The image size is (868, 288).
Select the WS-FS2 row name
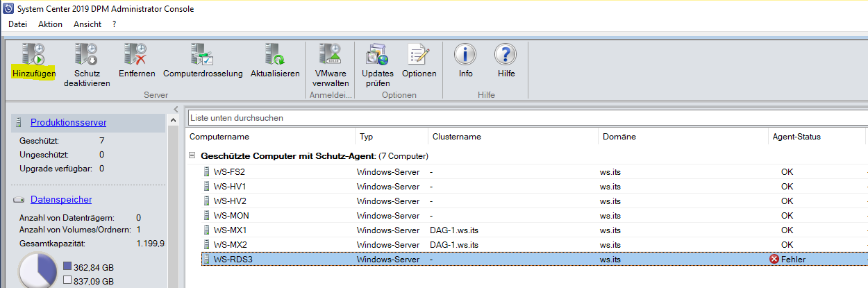[x=229, y=171]
